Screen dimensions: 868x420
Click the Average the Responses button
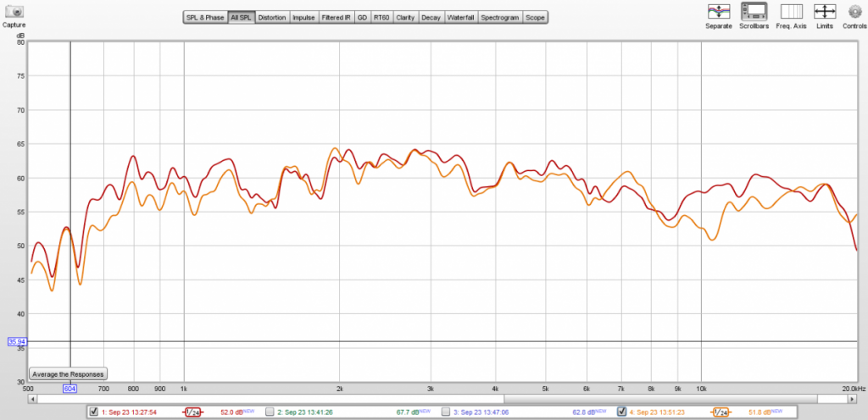(68, 374)
